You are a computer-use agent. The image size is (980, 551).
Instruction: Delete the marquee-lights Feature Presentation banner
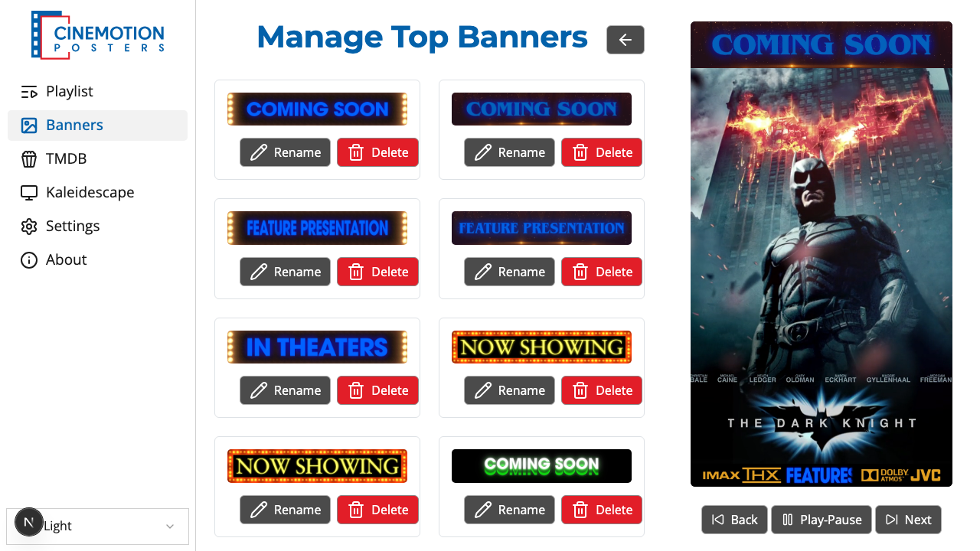coord(377,272)
